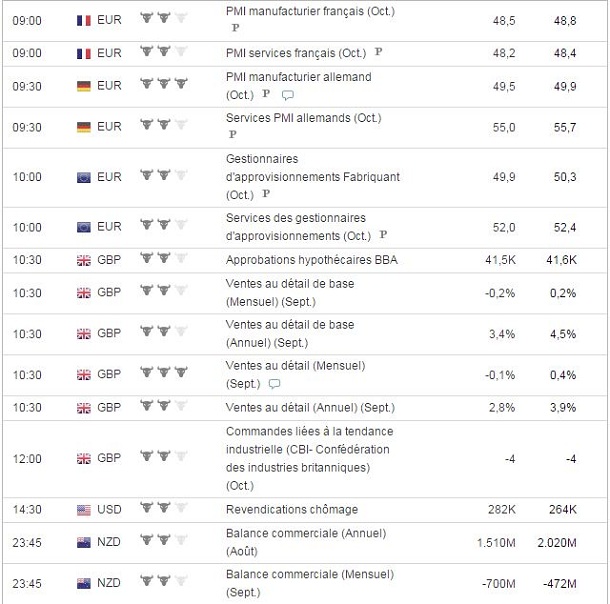Open Ventes au détail de base (Annuel) event
This screenshot has width=610, height=604.
coord(290,332)
